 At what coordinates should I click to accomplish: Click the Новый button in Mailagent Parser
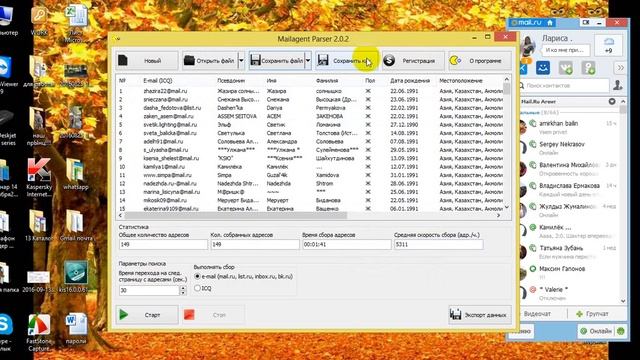147,60
